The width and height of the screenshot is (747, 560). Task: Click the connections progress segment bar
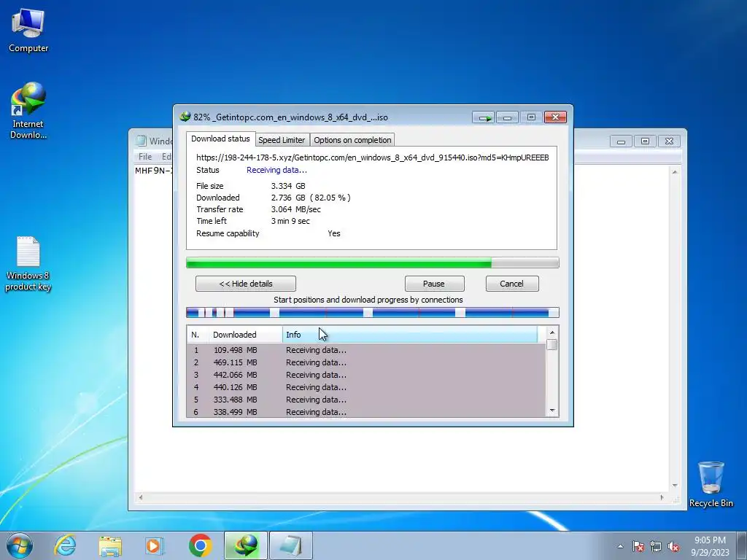(x=372, y=312)
